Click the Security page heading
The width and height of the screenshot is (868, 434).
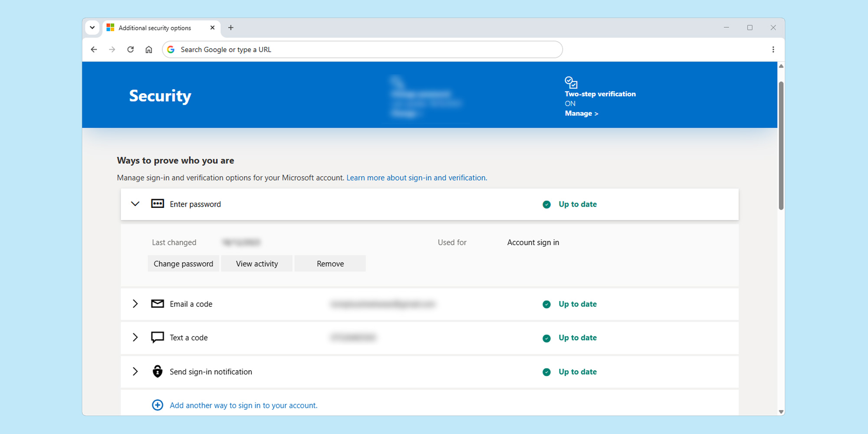160,96
